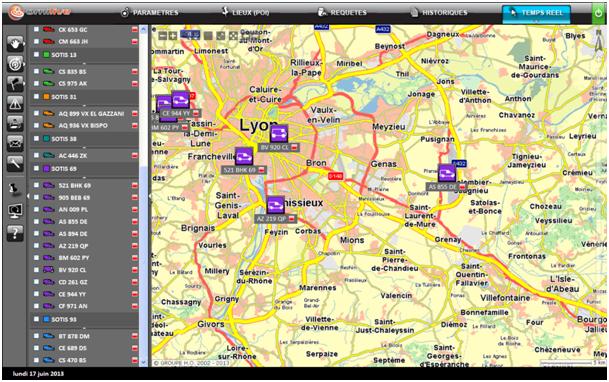Open the target radar tool icon
The image size is (609, 382).
tap(15, 64)
